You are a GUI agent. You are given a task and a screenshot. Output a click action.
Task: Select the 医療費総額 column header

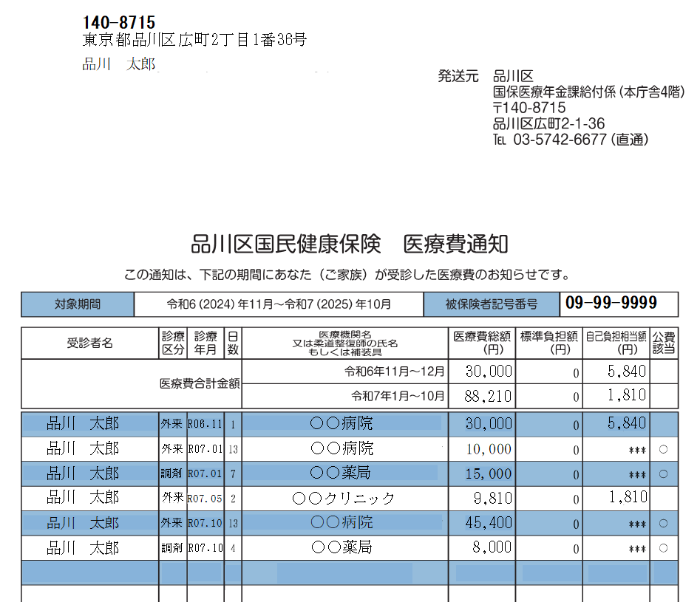481,343
